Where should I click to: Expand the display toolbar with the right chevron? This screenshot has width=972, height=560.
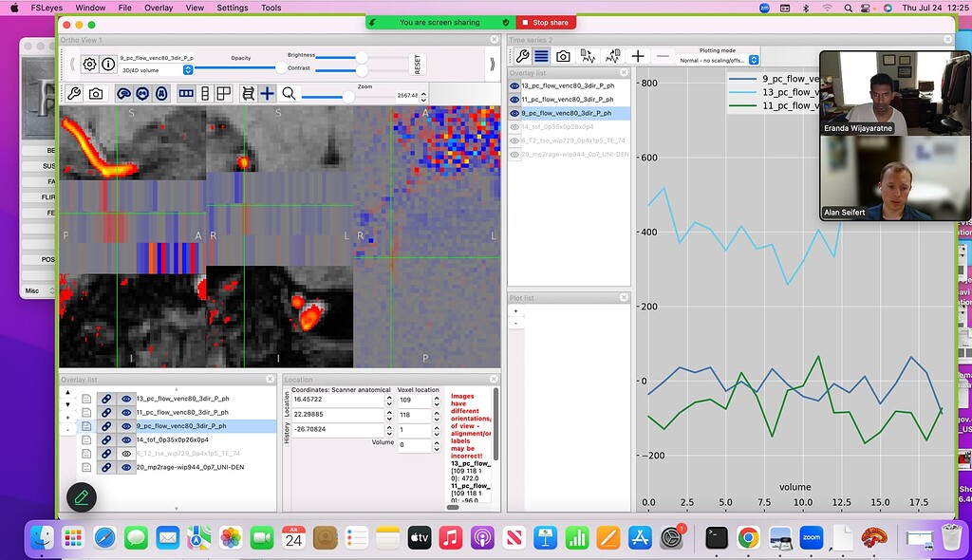pyautogui.click(x=491, y=65)
